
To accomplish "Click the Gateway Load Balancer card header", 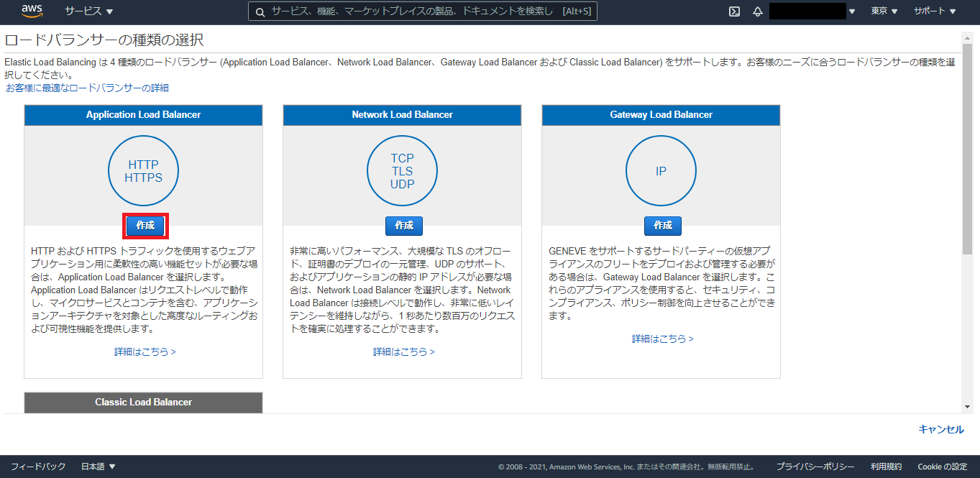I will pos(661,115).
